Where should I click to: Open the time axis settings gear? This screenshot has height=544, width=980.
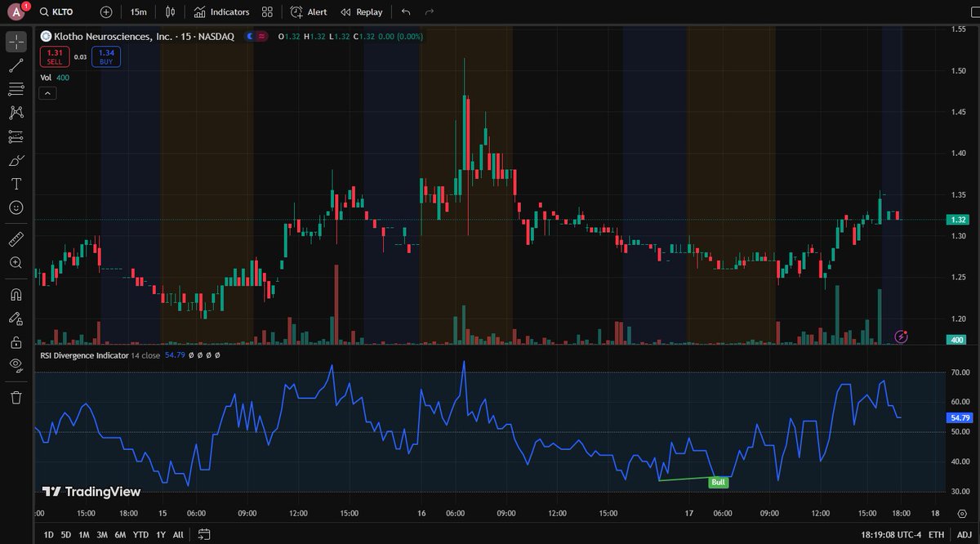click(961, 513)
